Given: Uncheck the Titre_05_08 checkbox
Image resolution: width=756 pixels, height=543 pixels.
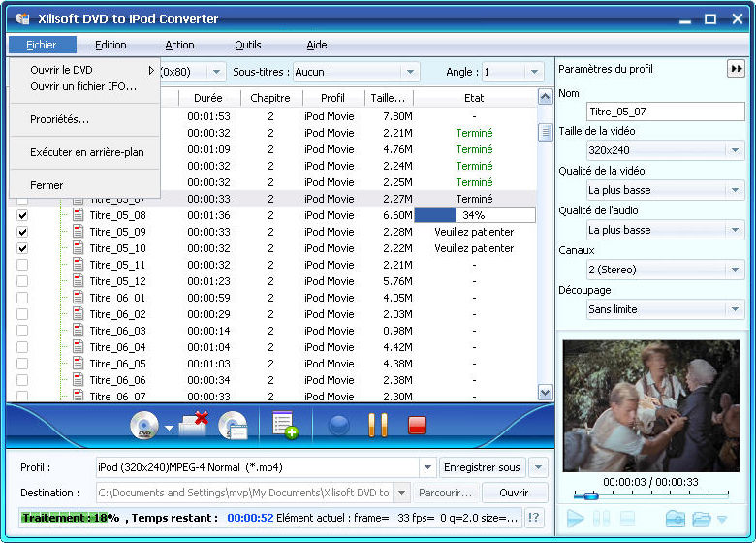Looking at the screenshot, I should (22, 215).
